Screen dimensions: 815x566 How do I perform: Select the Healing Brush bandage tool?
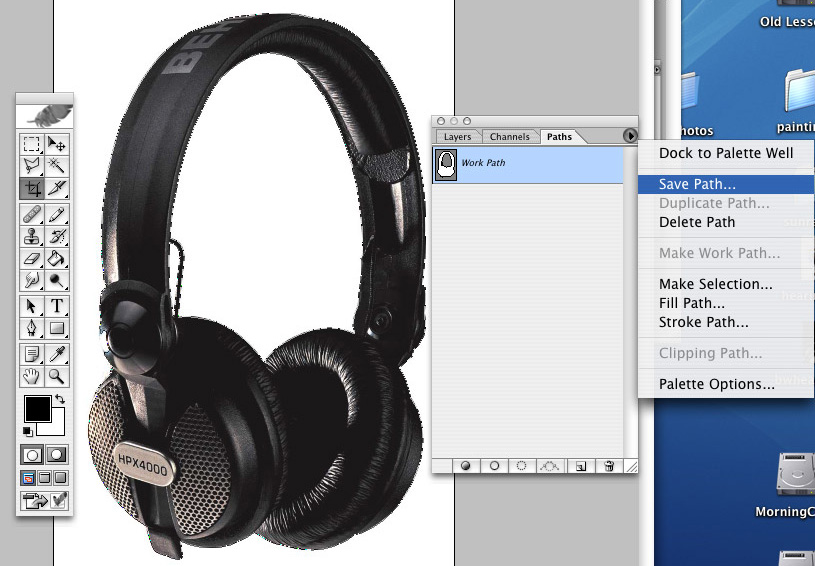(32, 214)
